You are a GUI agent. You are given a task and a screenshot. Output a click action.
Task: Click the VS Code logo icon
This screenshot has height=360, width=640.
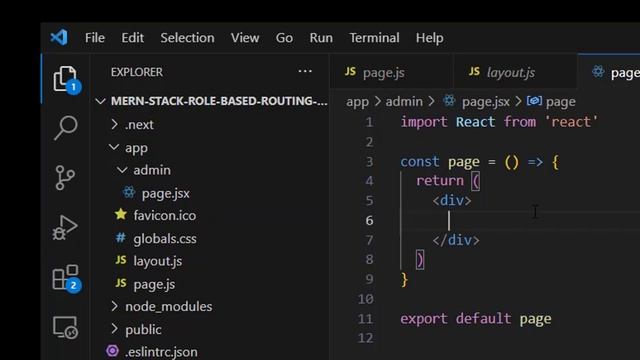(x=59, y=38)
